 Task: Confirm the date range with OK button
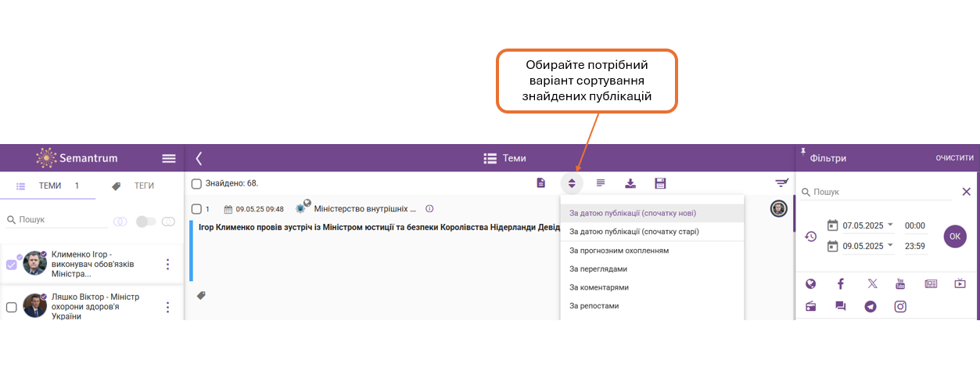point(955,236)
